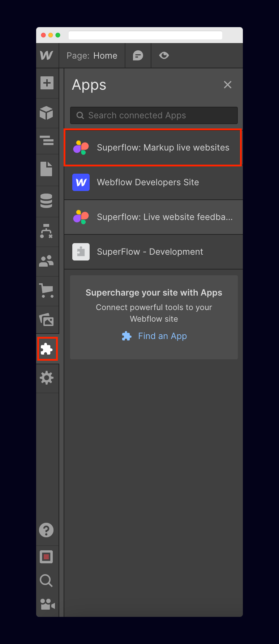This screenshot has height=644, width=279.
Task: Click the Supercharge your site with Apps heading
Action: 154,293
